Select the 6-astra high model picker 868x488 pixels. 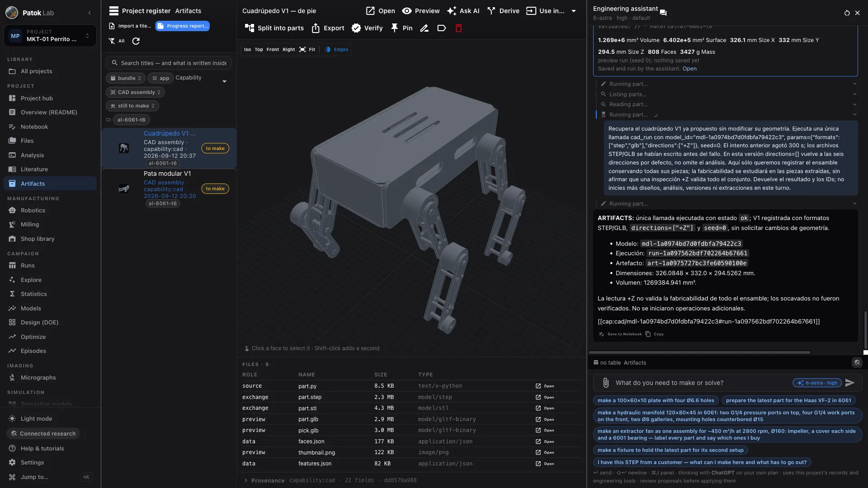[x=817, y=383]
